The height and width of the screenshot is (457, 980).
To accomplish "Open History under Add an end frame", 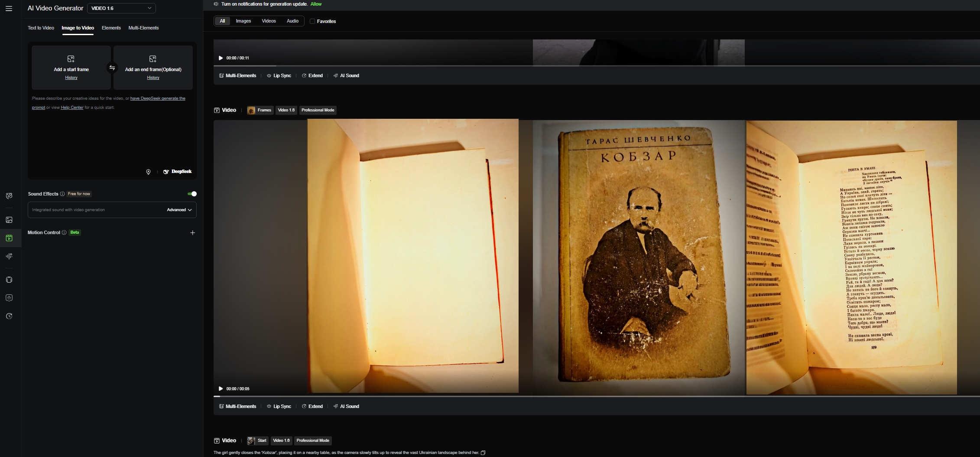I will (x=153, y=78).
